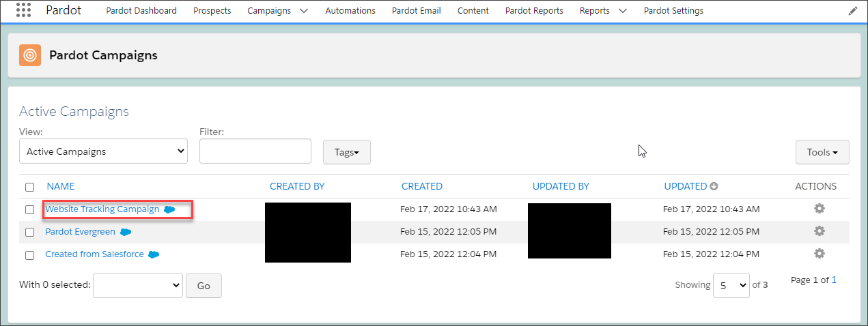
Task: Click the pencil edit navigation icon
Action: coord(852,11)
